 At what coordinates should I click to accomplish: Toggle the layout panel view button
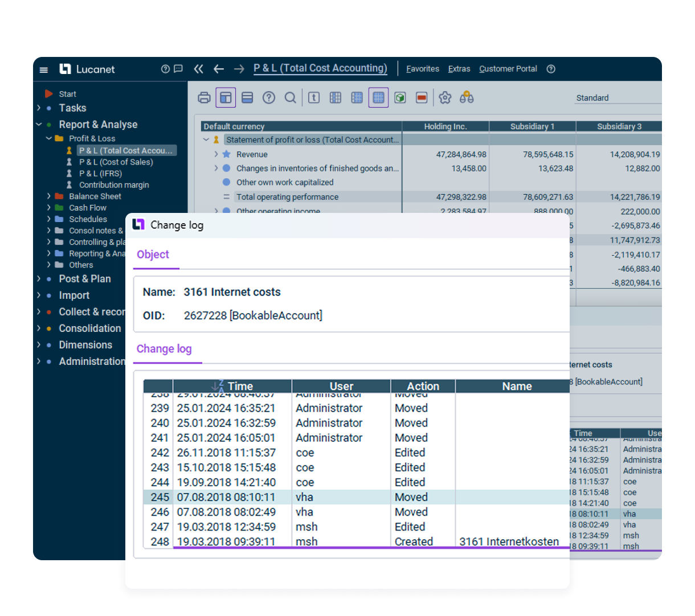[x=226, y=98]
